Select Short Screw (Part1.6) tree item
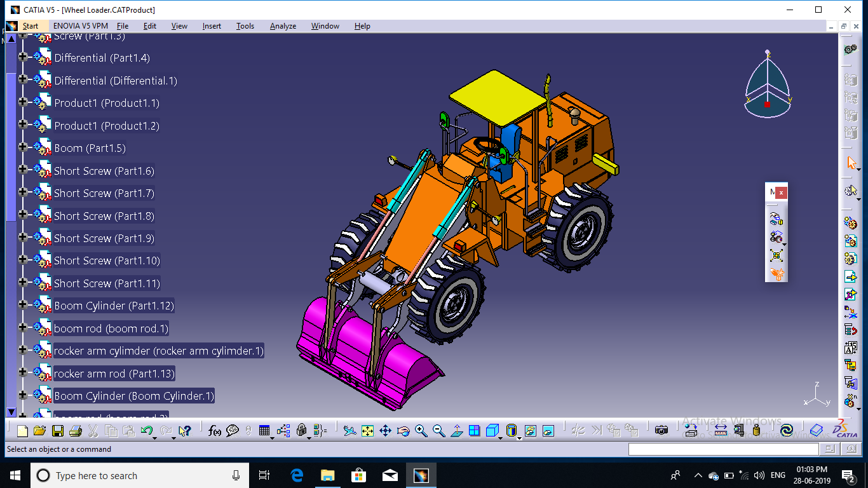Screen dimensions: 868x488 [x=104, y=171]
